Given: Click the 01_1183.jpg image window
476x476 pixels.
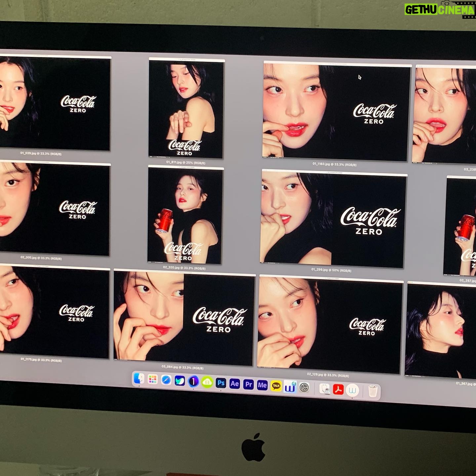Looking at the screenshot, I should (x=336, y=112).
